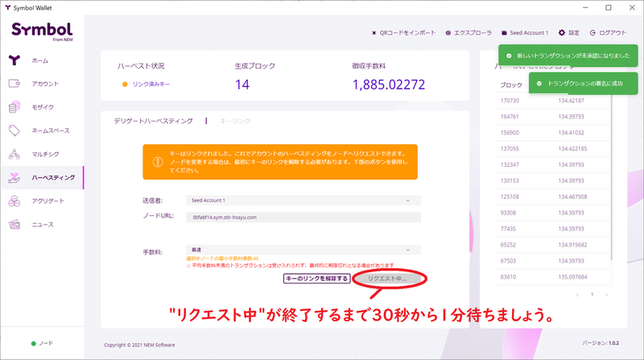This screenshot has width=644, height=360.
Task: Select block row 69252
Action: 552,245
